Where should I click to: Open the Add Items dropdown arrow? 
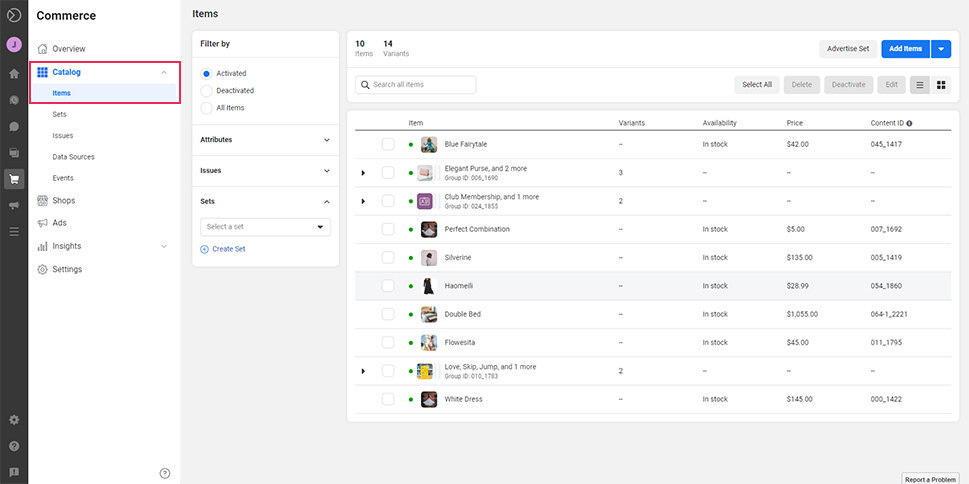click(941, 49)
